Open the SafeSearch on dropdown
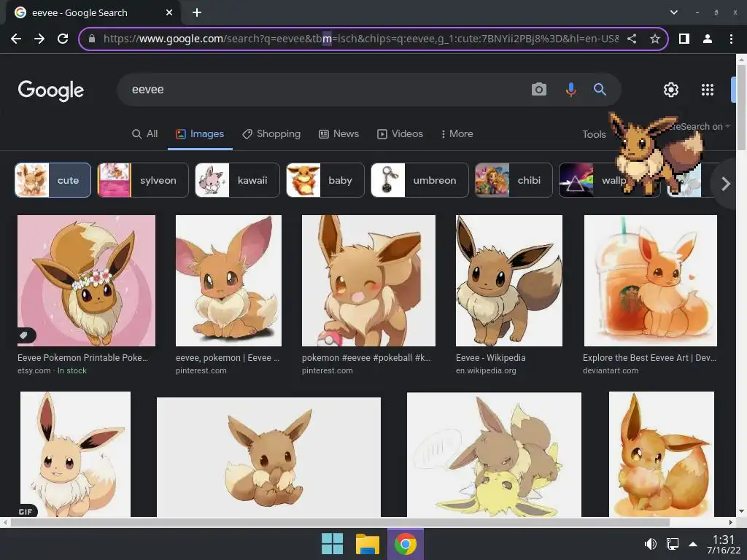The height and width of the screenshot is (560, 747). coord(700,127)
